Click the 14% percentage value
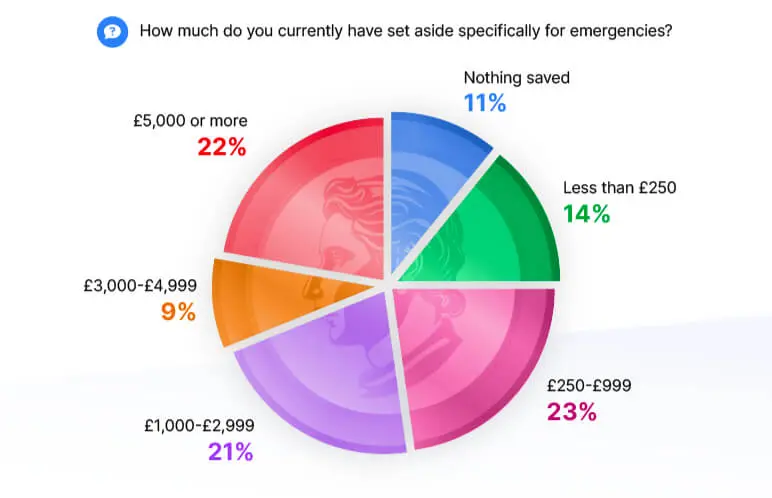The image size is (772, 498). [587, 213]
